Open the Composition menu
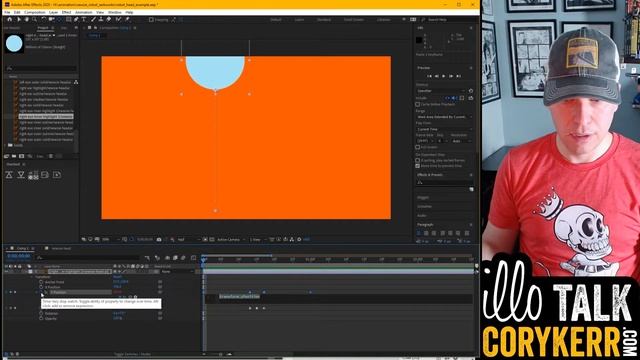Image resolution: width=640 pixels, height=360 pixels. point(35,13)
